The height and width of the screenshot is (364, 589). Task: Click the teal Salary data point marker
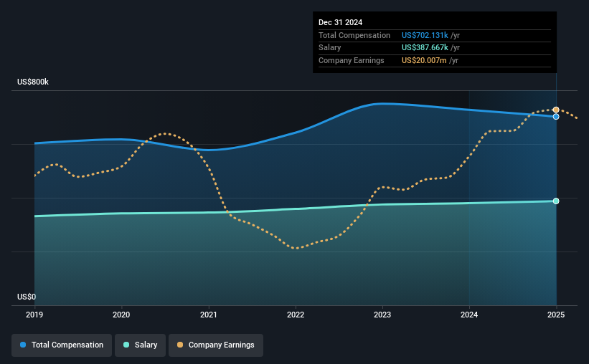click(556, 201)
